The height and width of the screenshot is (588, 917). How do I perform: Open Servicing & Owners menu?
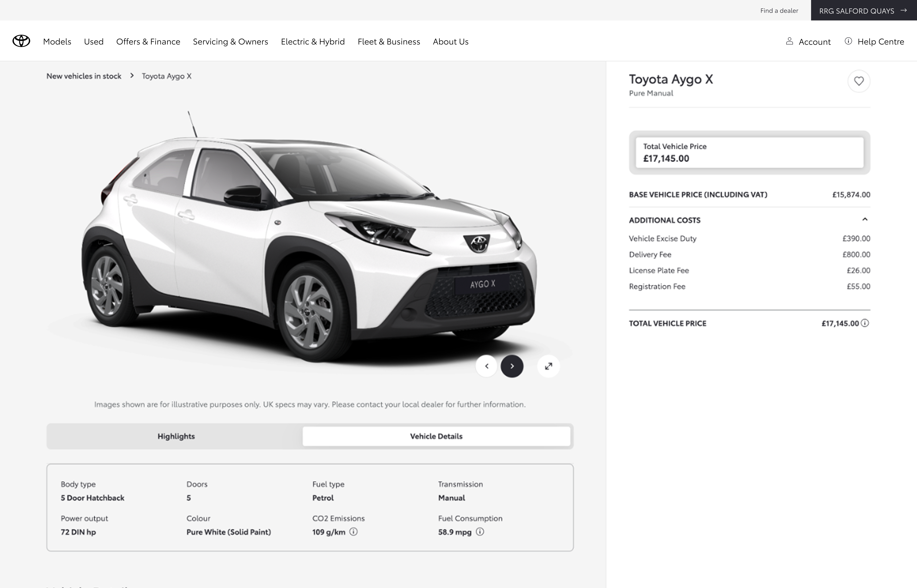click(x=230, y=41)
